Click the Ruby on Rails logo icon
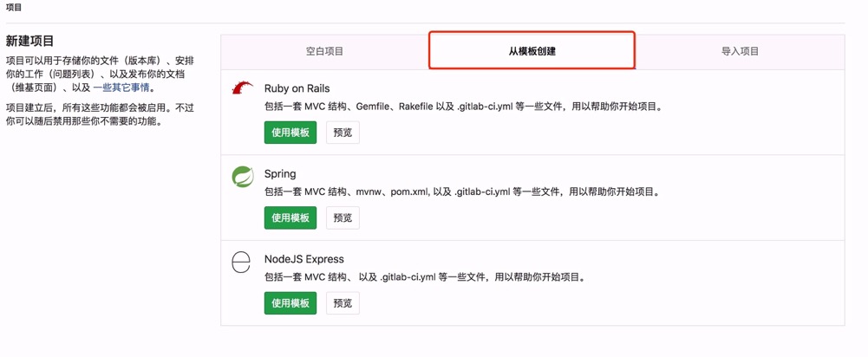 pos(242,88)
